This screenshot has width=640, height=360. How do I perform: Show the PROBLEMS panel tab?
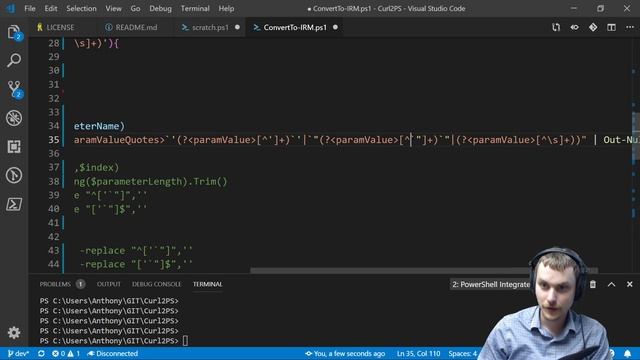pos(55,284)
